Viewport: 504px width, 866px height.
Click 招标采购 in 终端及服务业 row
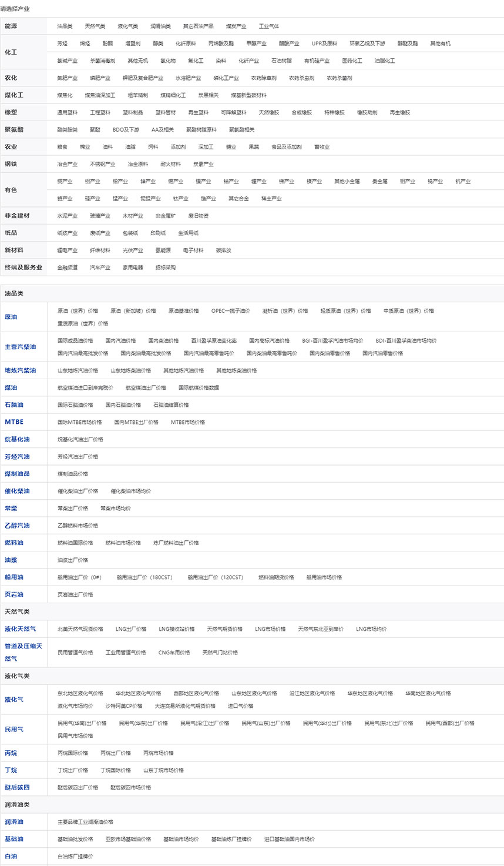[166, 268]
